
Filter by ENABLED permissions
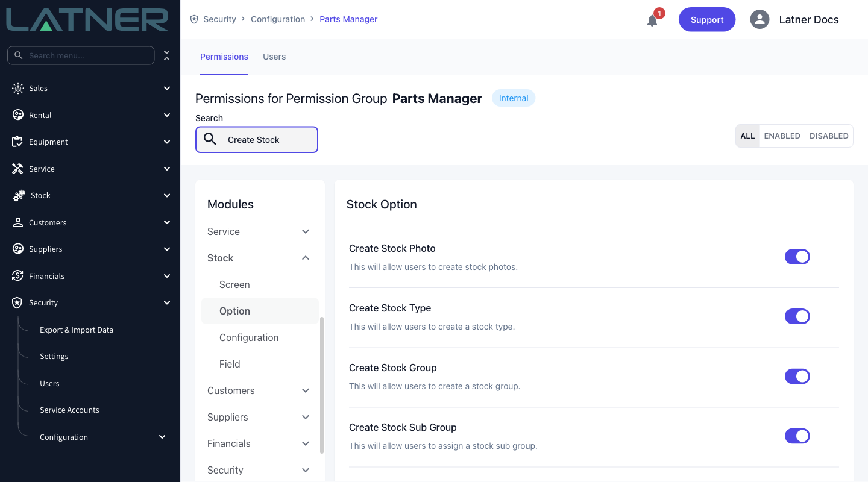pos(782,136)
